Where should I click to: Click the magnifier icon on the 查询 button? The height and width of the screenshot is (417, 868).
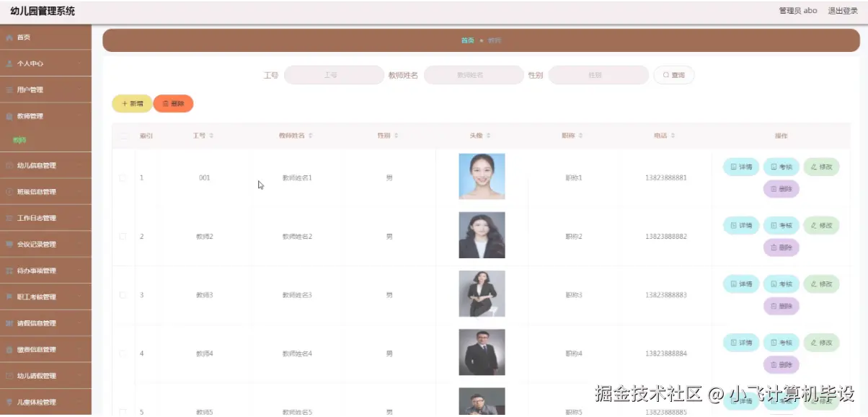(x=665, y=74)
